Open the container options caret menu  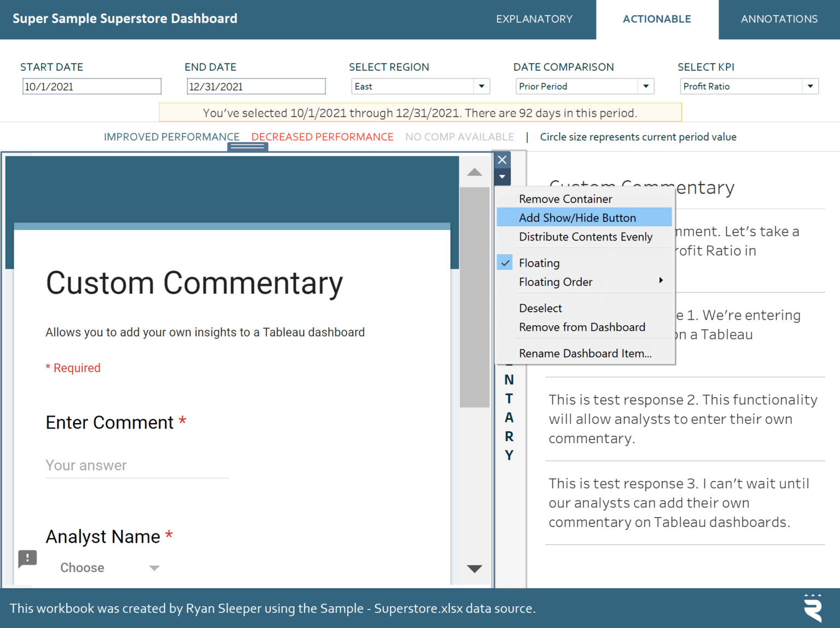[x=502, y=177]
